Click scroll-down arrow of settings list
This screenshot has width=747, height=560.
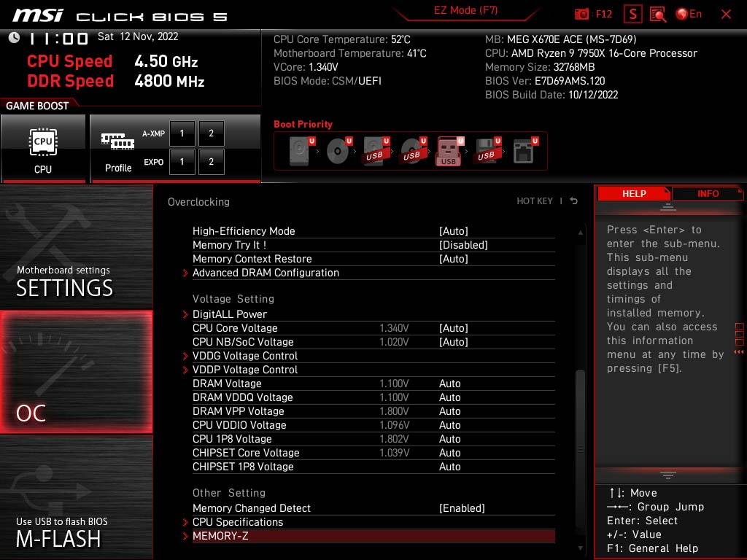pyautogui.click(x=580, y=548)
